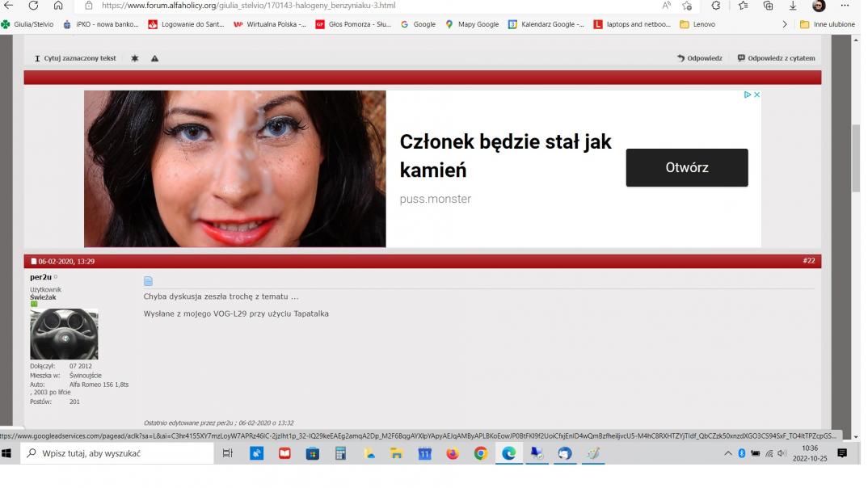This screenshot has height=488, width=868.
Task: Open the user profile avatar
Action: (x=819, y=6)
